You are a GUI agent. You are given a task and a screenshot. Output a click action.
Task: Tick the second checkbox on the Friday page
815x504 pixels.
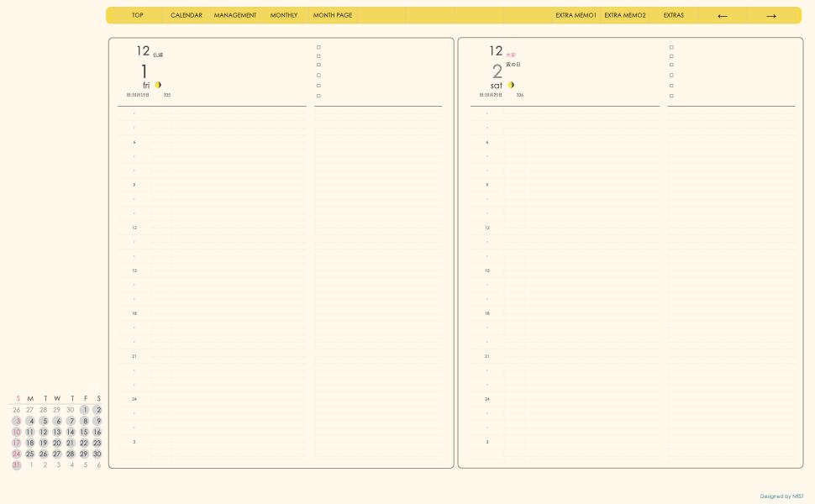point(318,56)
